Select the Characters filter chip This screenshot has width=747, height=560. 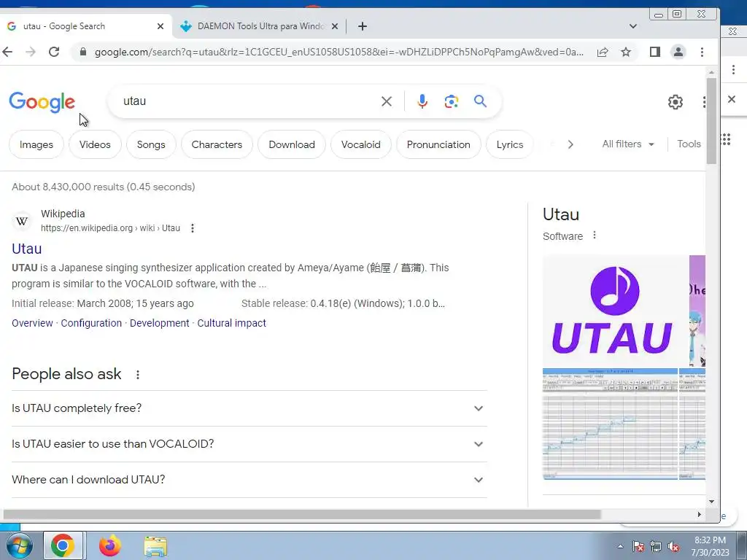coord(217,144)
